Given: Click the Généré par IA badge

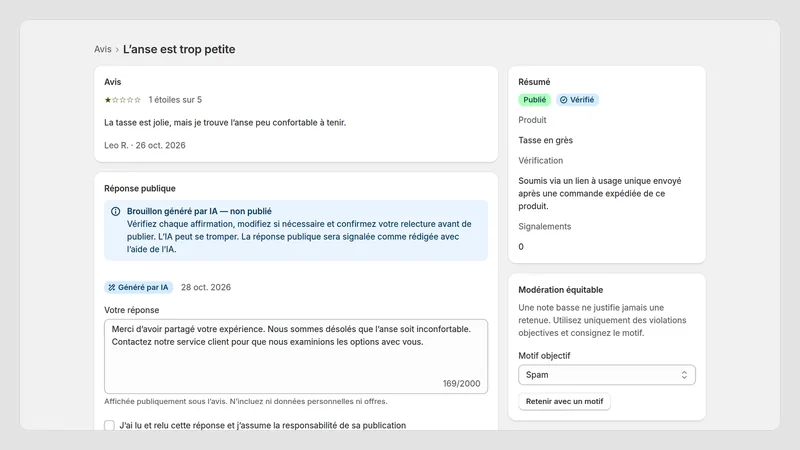Looking at the screenshot, I should pos(138,287).
